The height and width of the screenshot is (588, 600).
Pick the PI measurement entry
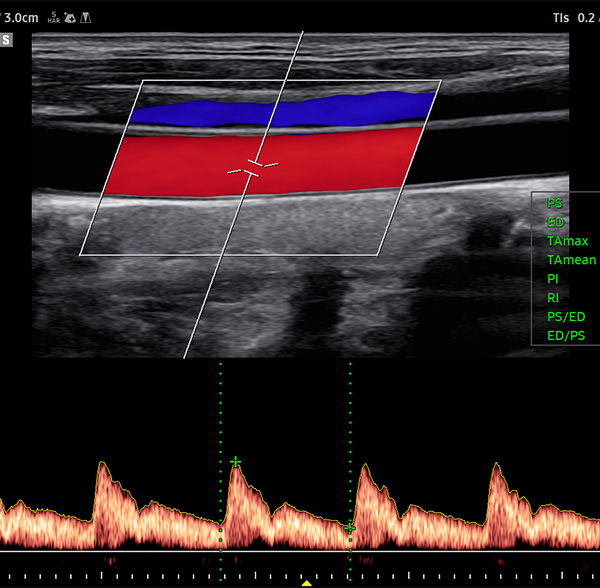click(553, 279)
